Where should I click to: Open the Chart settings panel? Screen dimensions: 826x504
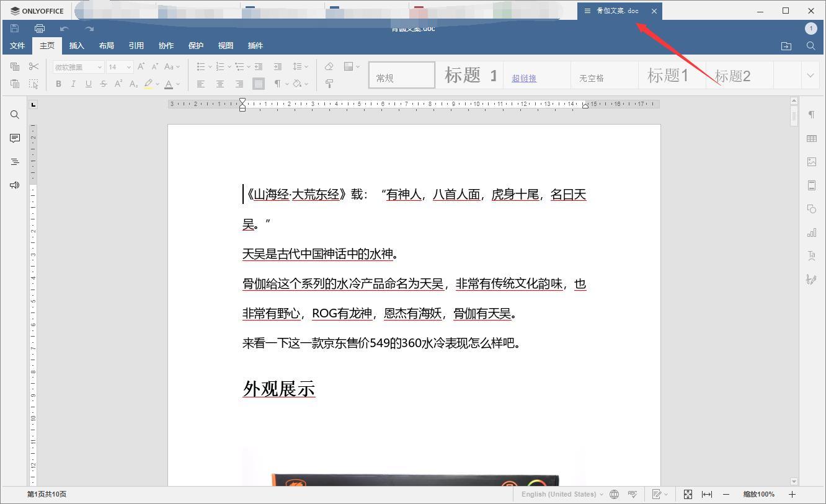[812, 232]
